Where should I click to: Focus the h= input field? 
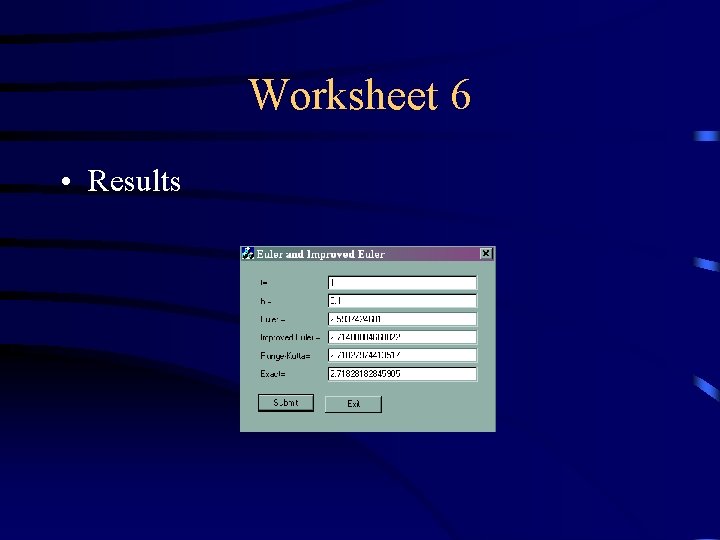pos(402,301)
